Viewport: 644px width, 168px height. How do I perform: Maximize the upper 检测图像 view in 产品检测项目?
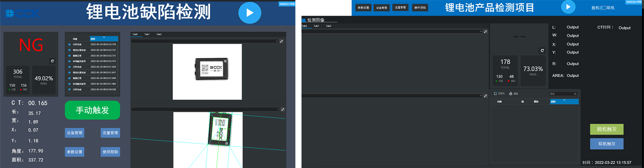point(485,31)
